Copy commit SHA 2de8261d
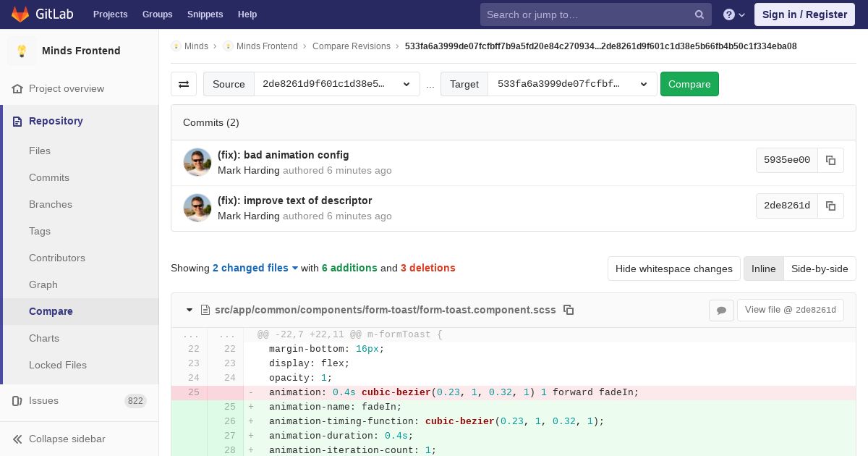 [830, 206]
